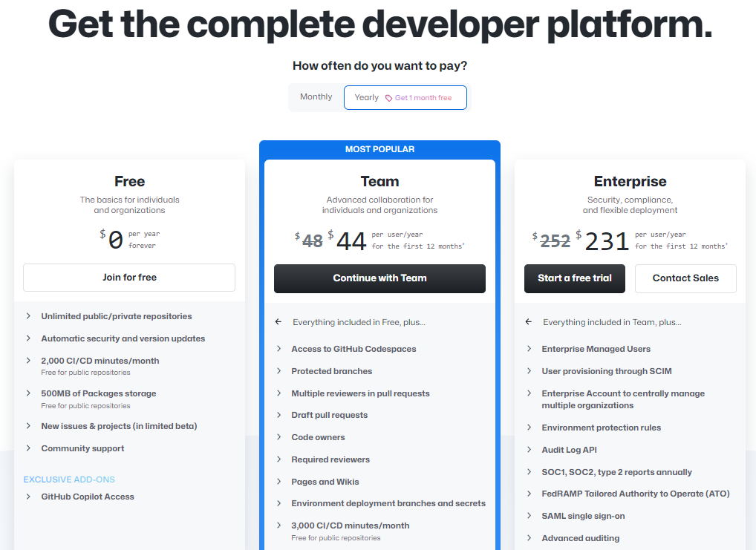Click Continue with Team button
Screen dimensions: 756x550
point(379,278)
